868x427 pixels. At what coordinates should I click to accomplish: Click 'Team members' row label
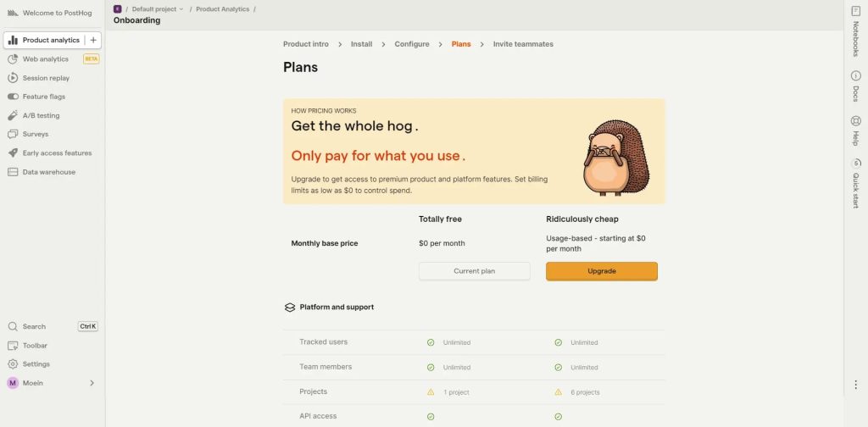325,367
